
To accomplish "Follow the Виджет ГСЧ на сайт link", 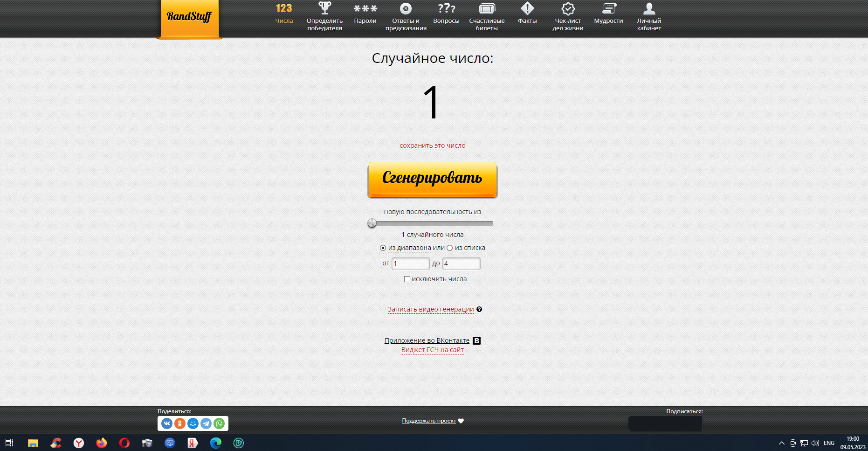I will pos(432,350).
